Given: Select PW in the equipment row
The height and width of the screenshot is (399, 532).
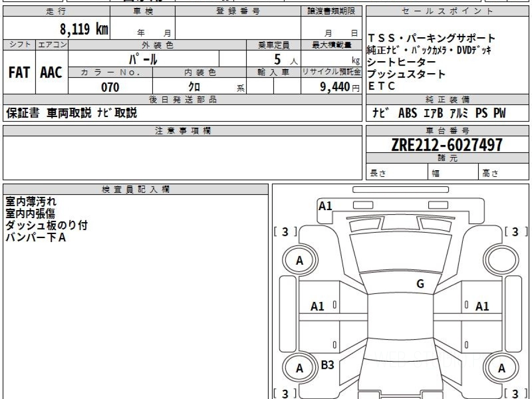Looking at the screenshot, I should (499, 113).
